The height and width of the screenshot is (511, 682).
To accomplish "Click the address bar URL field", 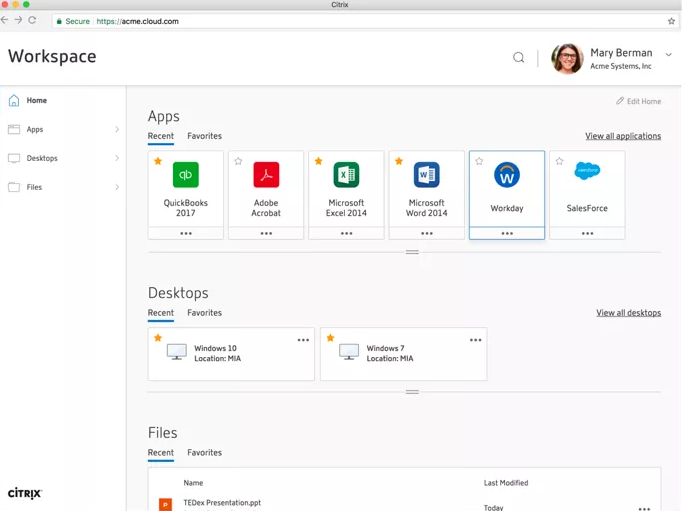I will pos(365,21).
